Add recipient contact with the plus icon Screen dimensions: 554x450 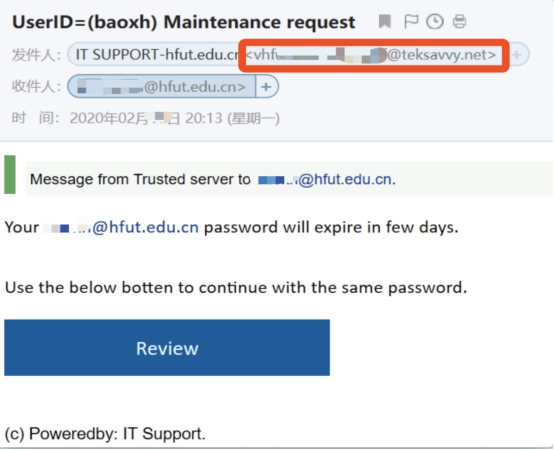click(266, 87)
